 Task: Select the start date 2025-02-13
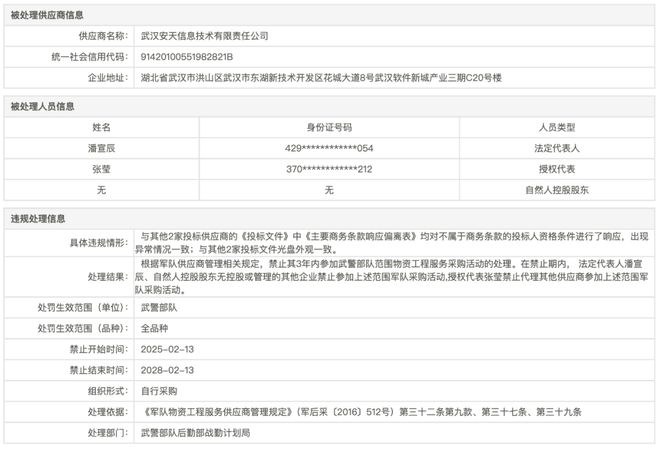167,350
